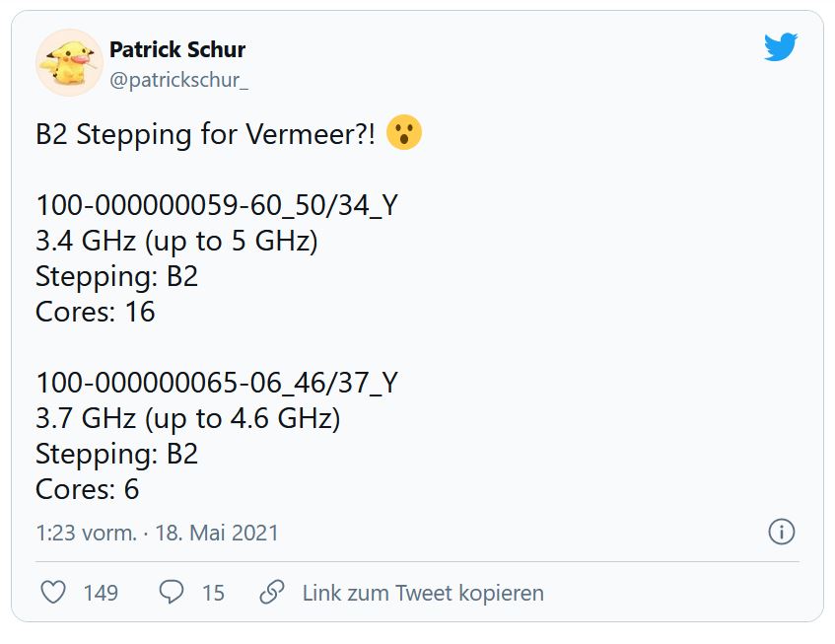Open Patrick Schur's Pikachu avatar

click(x=69, y=63)
